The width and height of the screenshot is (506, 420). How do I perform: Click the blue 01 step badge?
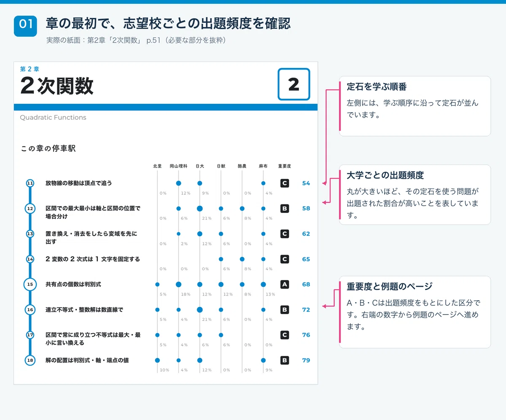click(x=25, y=25)
